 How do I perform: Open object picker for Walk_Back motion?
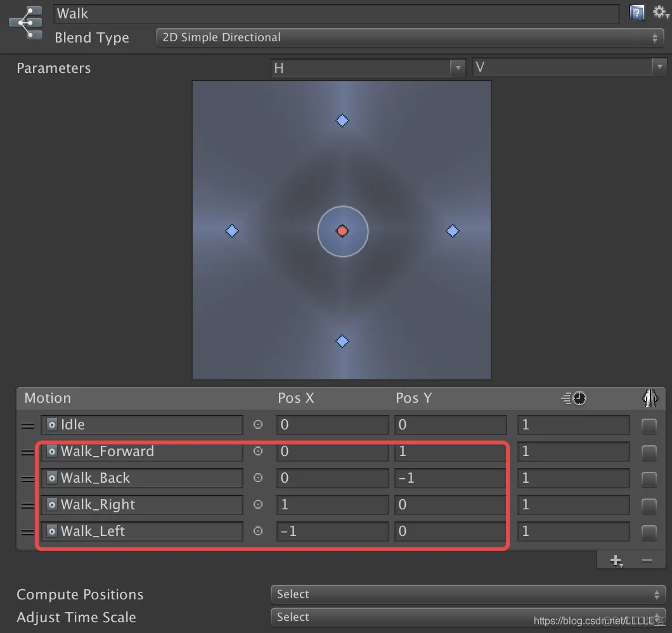[x=258, y=478]
